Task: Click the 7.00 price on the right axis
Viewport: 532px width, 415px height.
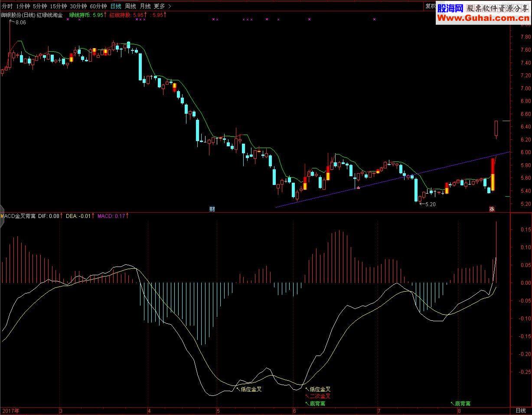Action: pyautogui.click(x=525, y=89)
